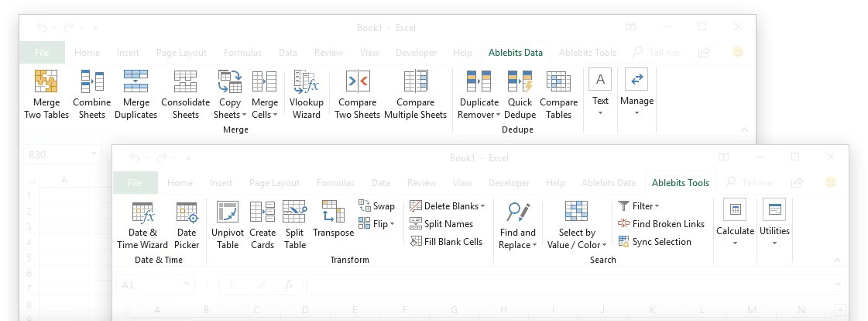Open Ribbon Display Options in front window
Screen dimensions: 868x321
723,157
